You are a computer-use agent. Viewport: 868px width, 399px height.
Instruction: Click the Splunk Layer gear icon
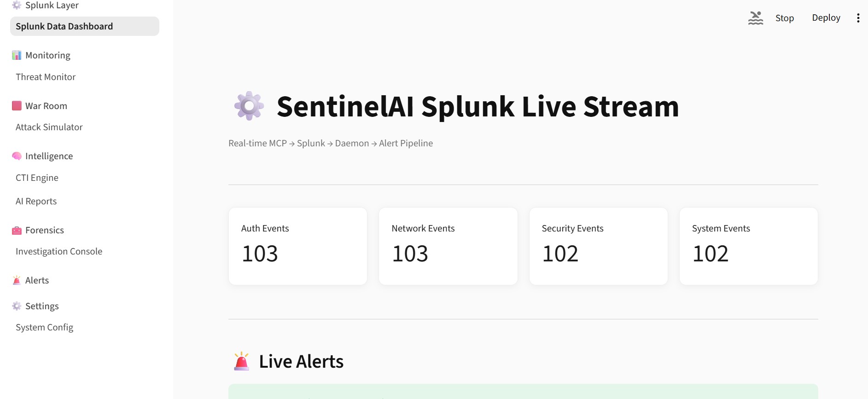17,5
